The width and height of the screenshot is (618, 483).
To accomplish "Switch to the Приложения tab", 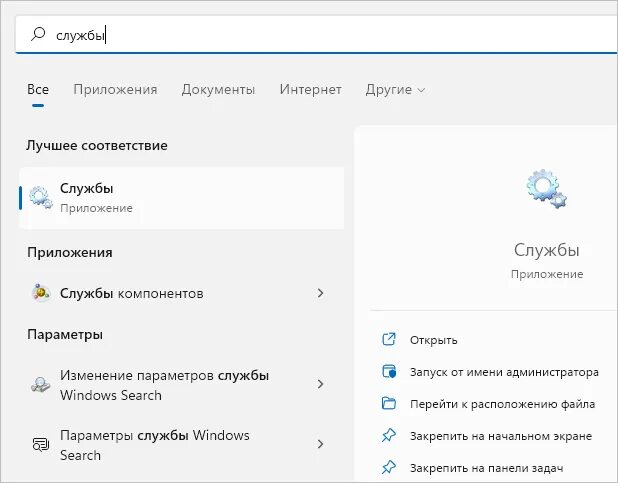I will 115,90.
